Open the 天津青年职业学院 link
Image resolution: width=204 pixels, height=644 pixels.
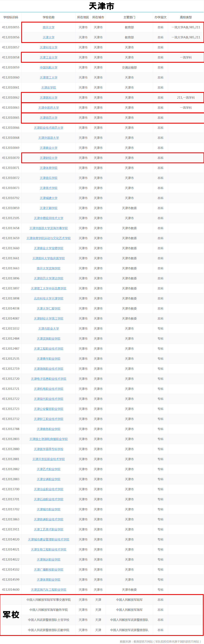click(48, 358)
